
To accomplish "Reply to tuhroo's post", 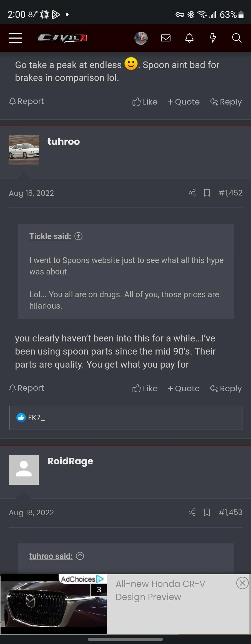I will coord(226,388).
